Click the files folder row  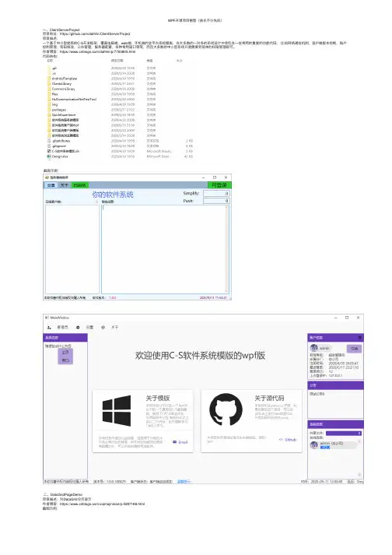(121, 94)
